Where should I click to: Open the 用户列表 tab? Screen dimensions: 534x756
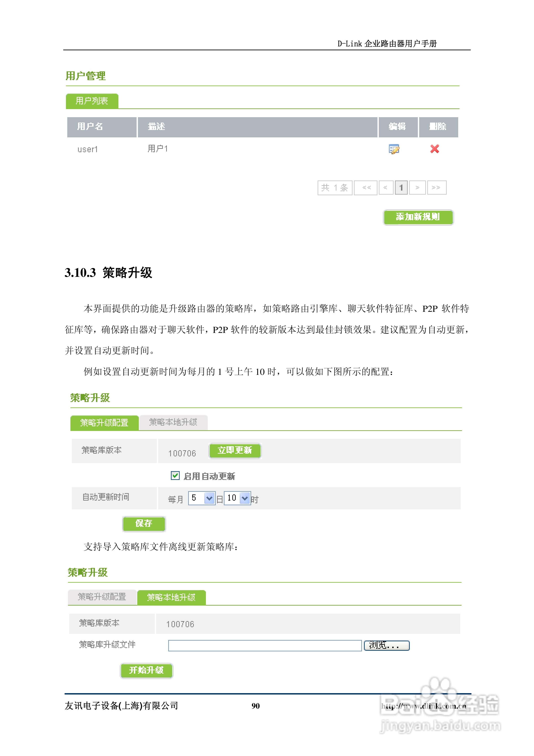92,101
